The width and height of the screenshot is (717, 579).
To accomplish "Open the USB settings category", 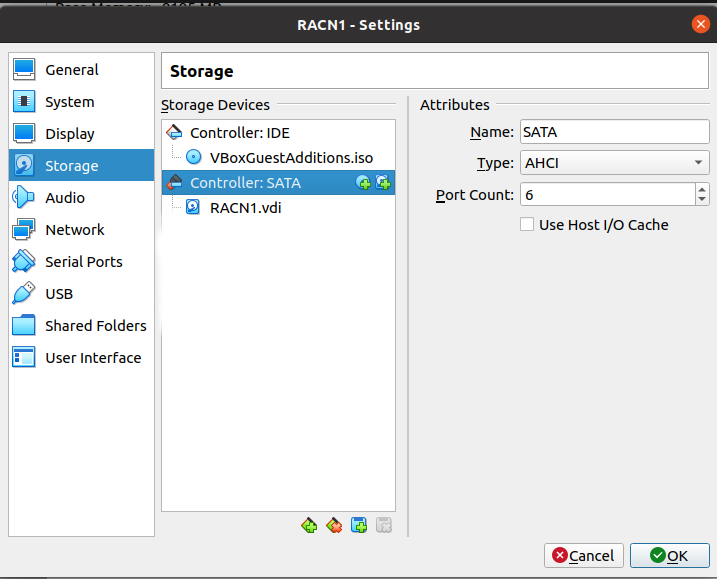I will tap(81, 294).
